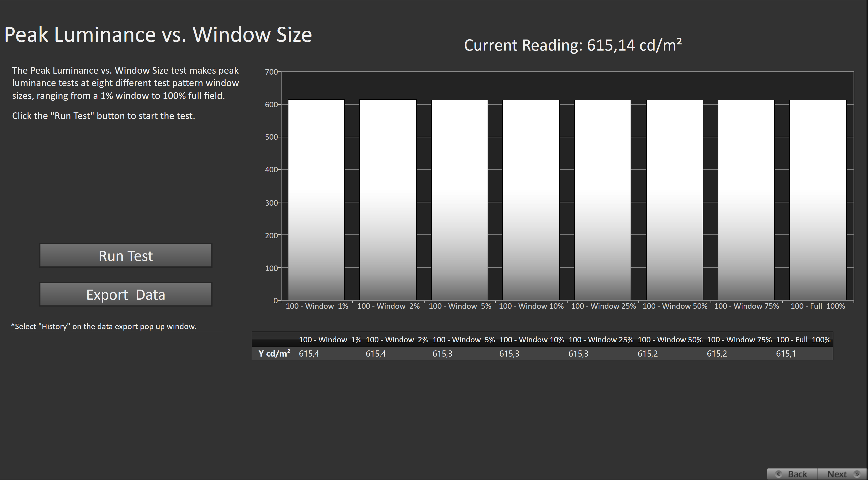Select the 615,4 value under Window 2%

(x=376, y=354)
